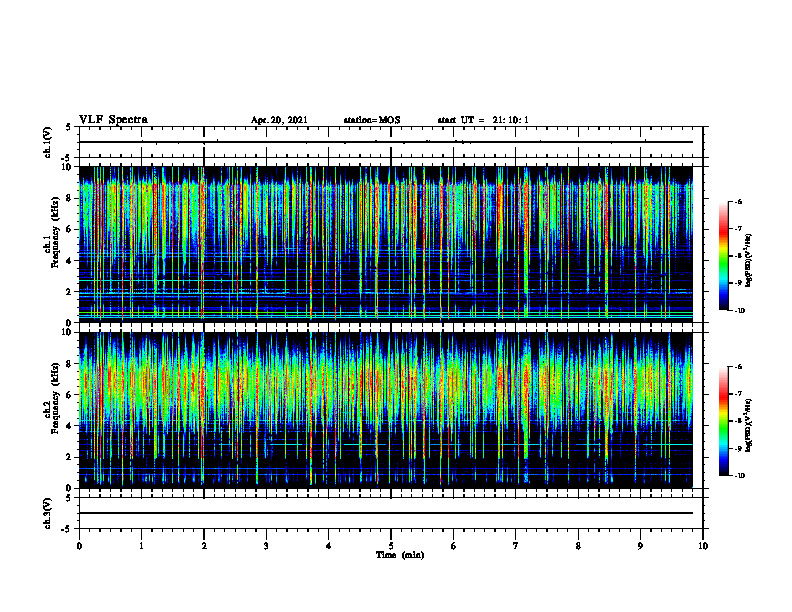This screenshot has width=792, height=612.
Task: Click the "2" kHz tick on ch.2 frequency axis
Action: tap(70, 457)
